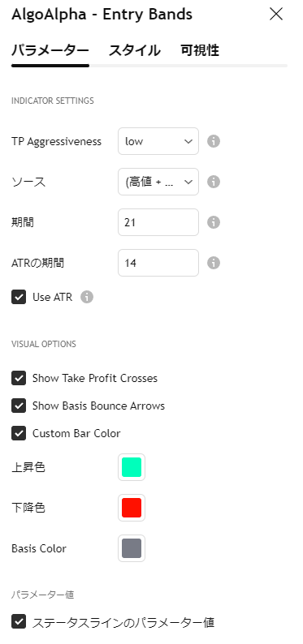Open the 上昇色 green color swatch

132,467
